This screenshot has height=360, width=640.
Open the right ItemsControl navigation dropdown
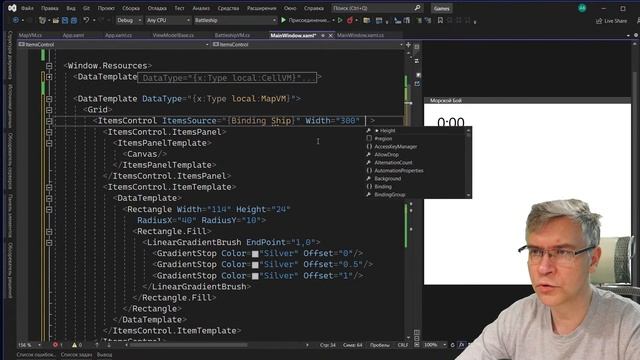[307, 44]
